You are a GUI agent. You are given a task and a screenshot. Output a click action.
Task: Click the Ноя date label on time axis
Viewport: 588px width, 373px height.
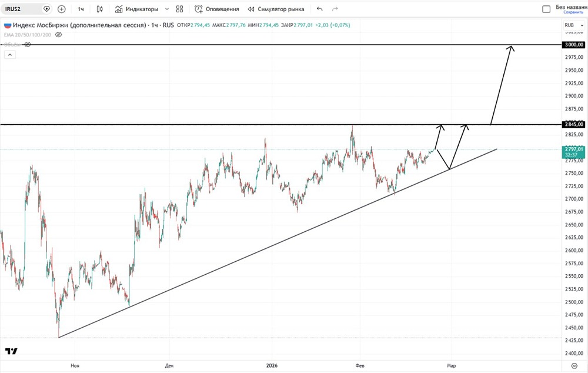tap(75, 365)
